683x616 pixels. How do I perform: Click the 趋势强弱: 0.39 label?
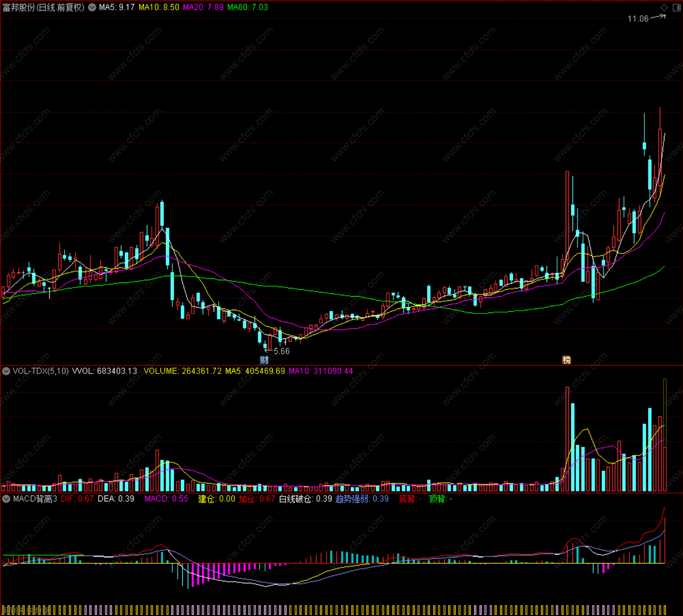362,499
